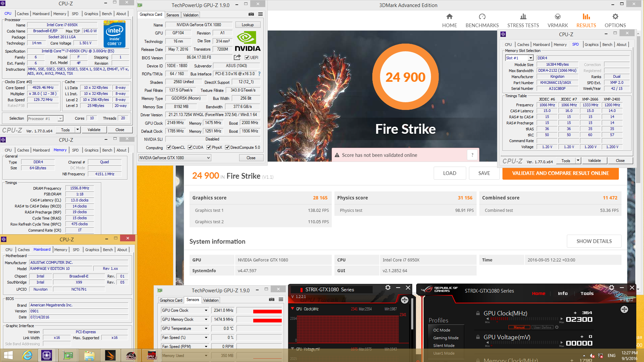This screenshot has width=644, height=362.
Task: Open the memory Slot #1 dropdown
Action: (531, 58)
